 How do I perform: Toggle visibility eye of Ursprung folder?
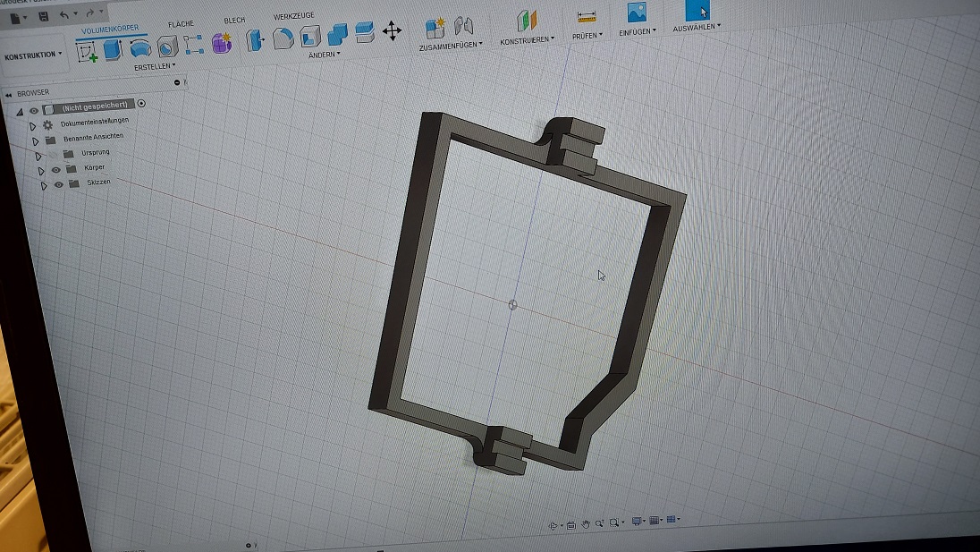[x=53, y=155]
